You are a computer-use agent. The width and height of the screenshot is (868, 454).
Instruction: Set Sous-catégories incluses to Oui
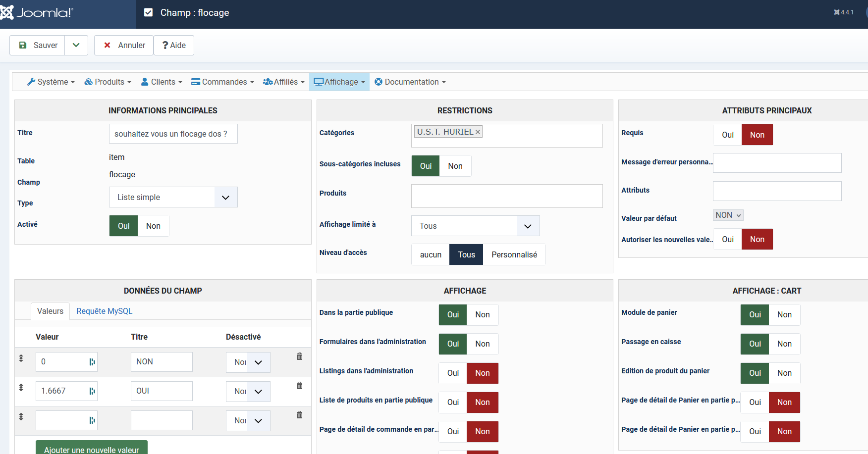pos(426,166)
